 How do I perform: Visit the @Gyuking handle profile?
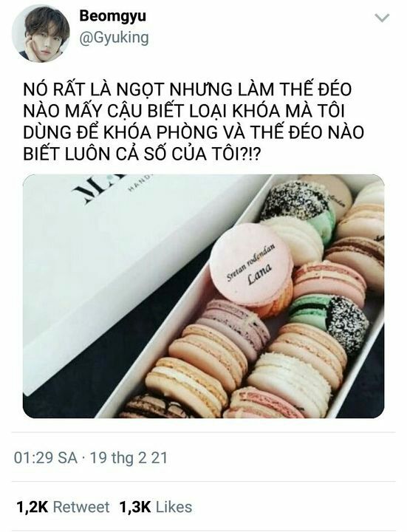(x=114, y=38)
